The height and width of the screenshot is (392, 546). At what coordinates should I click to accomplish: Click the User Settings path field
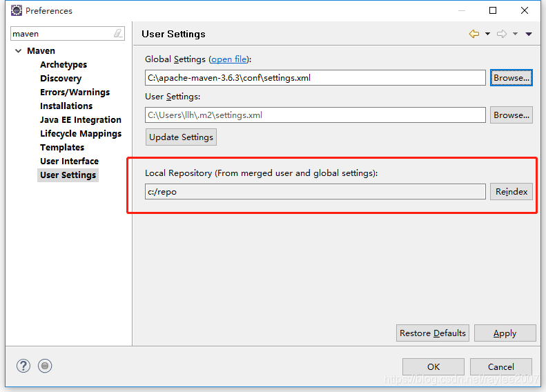[x=315, y=115]
